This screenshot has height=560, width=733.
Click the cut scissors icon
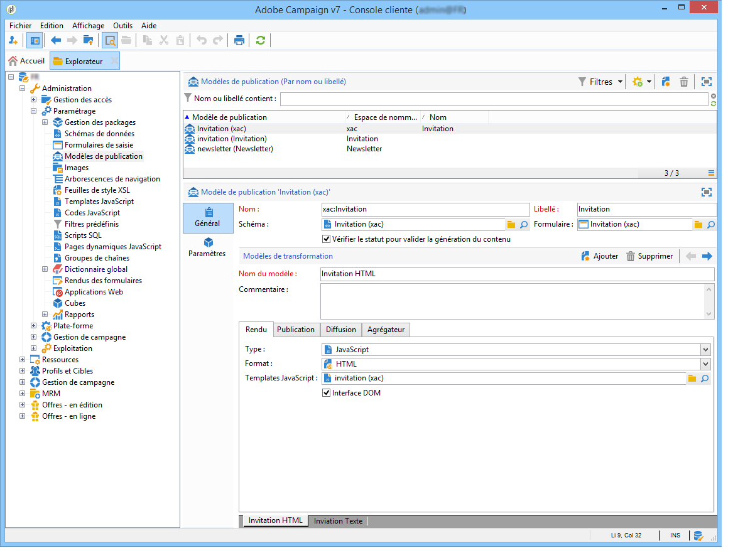pos(163,41)
